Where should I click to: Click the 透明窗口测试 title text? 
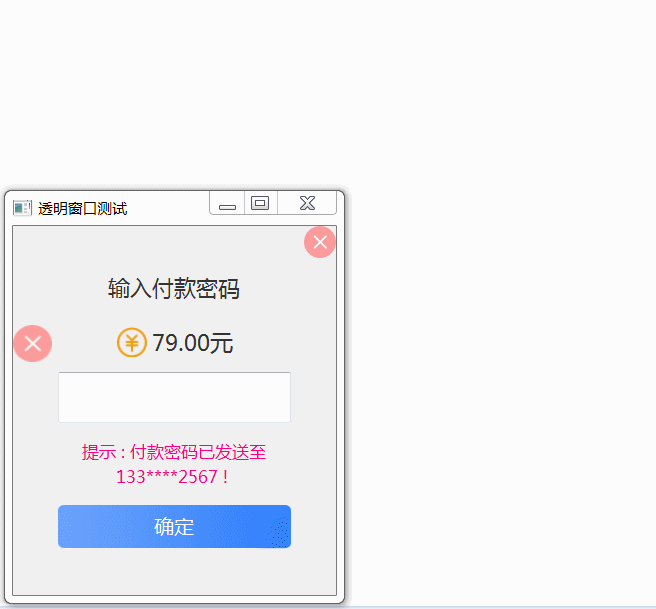[x=82, y=208]
